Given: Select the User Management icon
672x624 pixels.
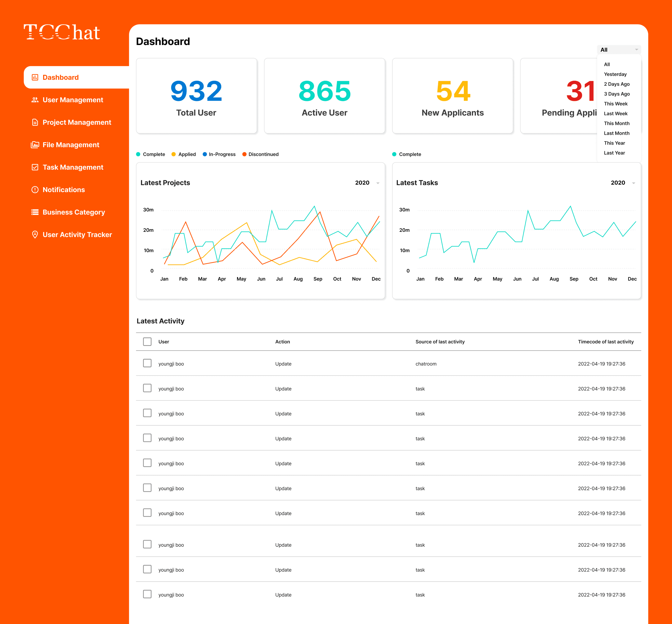Looking at the screenshot, I should coord(35,100).
